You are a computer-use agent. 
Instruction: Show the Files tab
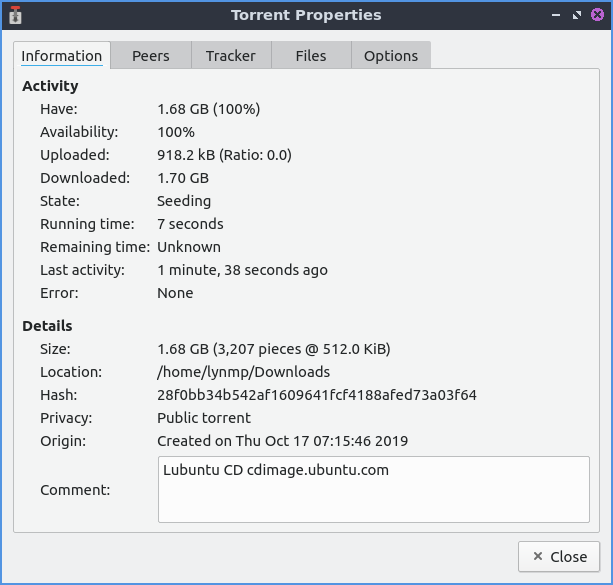click(310, 56)
